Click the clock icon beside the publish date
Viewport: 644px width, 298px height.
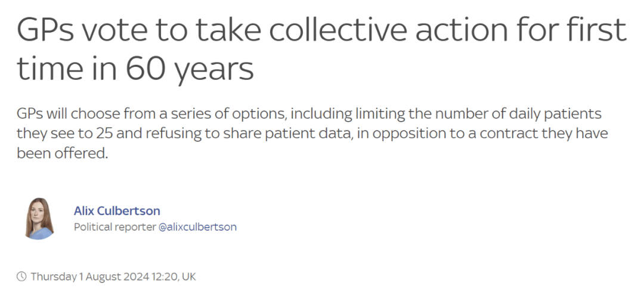point(21,277)
